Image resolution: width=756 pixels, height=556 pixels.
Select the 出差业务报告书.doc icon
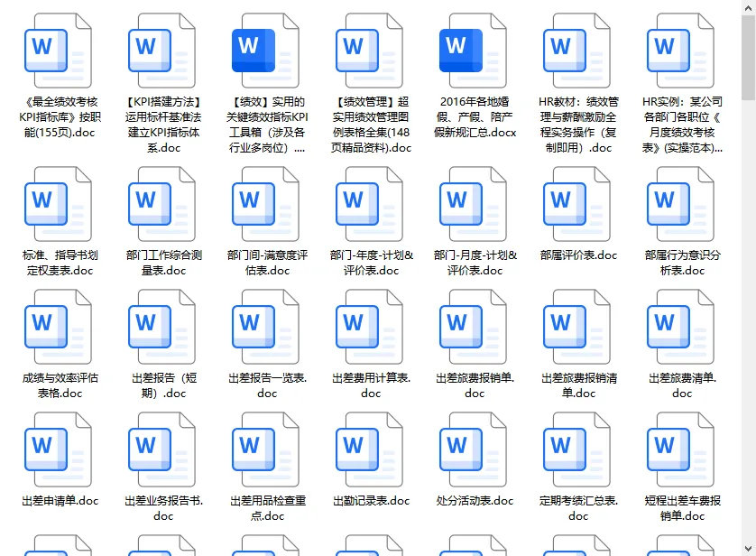click(x=162, y=449)
